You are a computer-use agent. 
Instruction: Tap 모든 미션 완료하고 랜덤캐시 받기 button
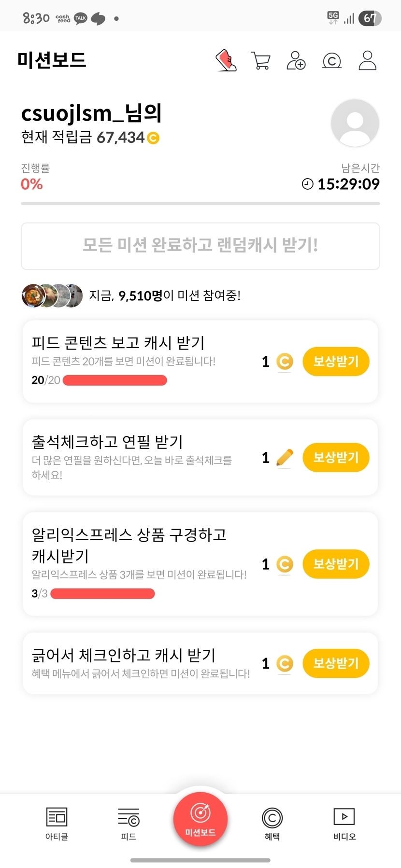200,246
